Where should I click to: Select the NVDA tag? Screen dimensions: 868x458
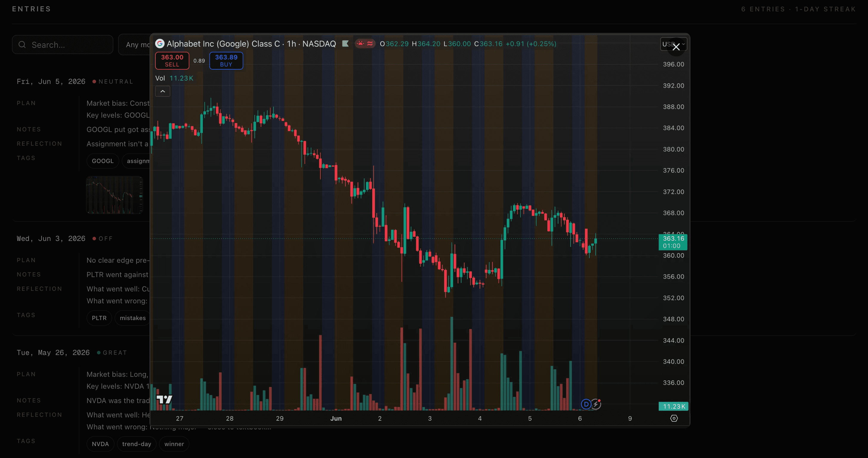101,444
